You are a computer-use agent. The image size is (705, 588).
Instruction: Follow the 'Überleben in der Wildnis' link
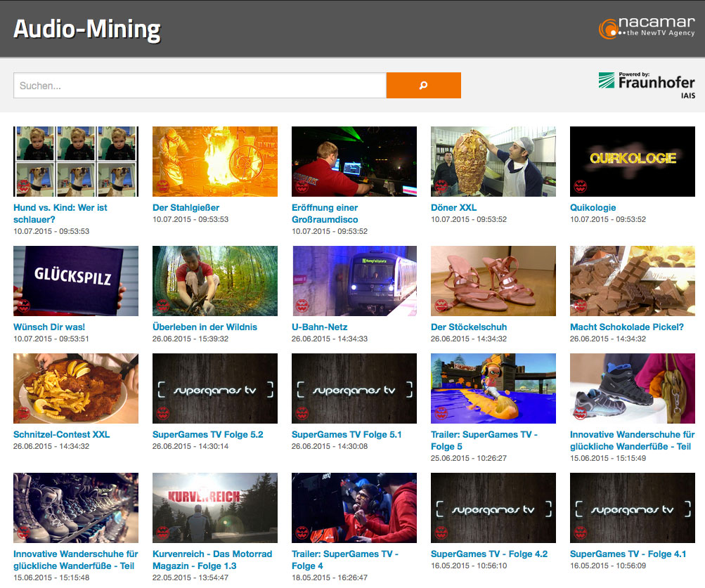(x=205, y=327)
